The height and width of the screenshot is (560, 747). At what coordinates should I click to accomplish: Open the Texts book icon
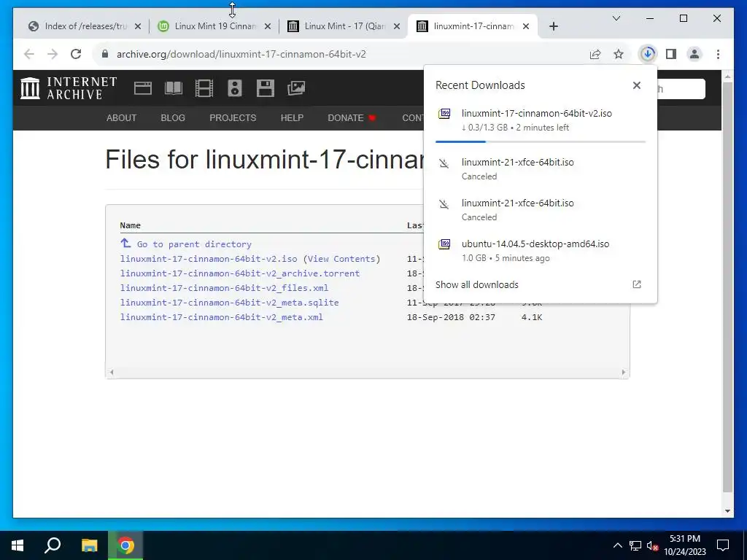[174, 88]
